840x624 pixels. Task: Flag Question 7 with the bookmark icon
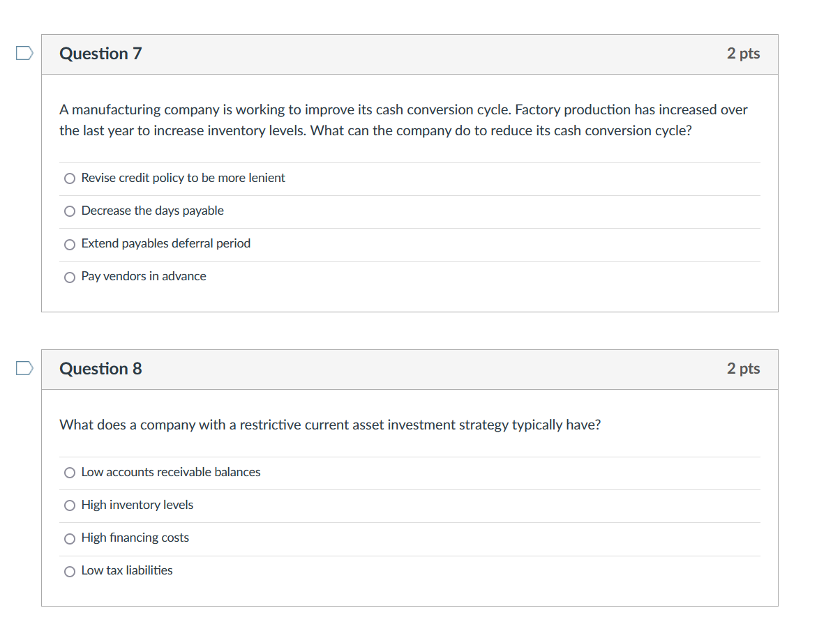(24, 53)
